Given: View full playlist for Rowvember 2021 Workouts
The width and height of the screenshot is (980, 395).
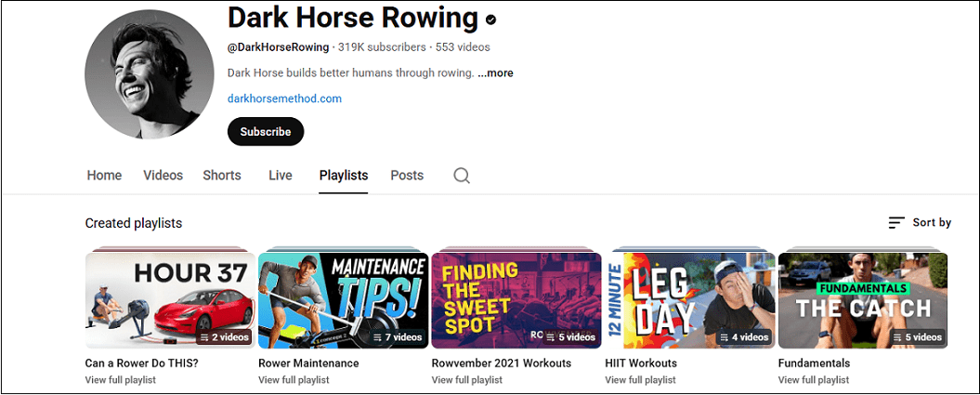Looking at the screenshot, I should (x=467, y=379).
